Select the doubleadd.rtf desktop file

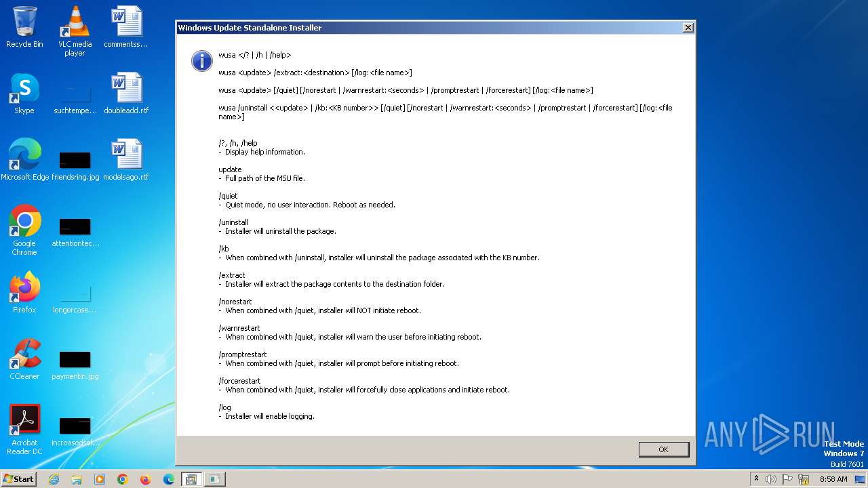126,94
